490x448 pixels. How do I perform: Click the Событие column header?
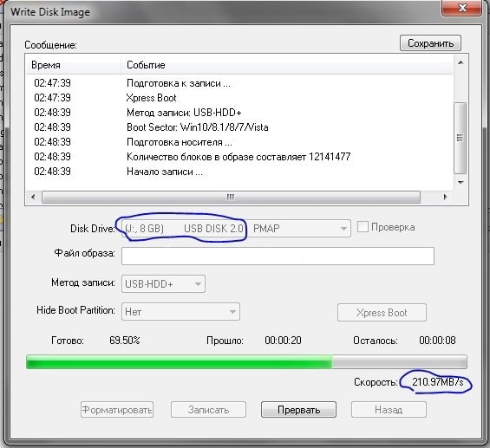[x=287, y=65]
